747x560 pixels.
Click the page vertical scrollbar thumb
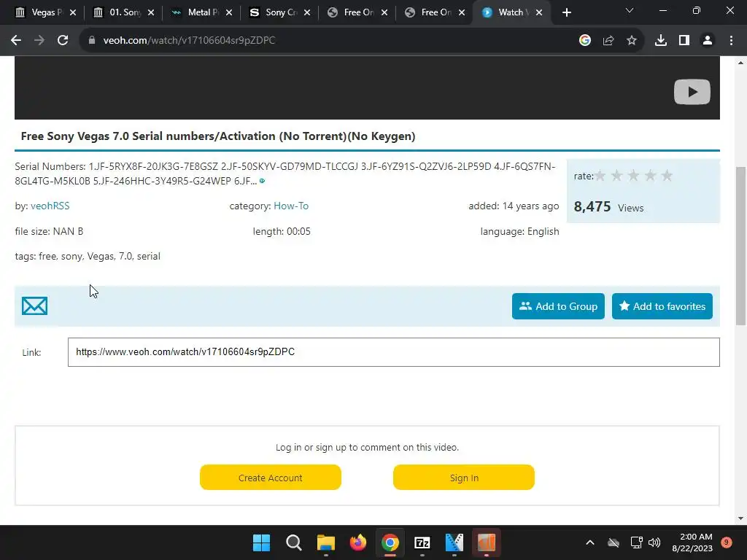(740, 246)
